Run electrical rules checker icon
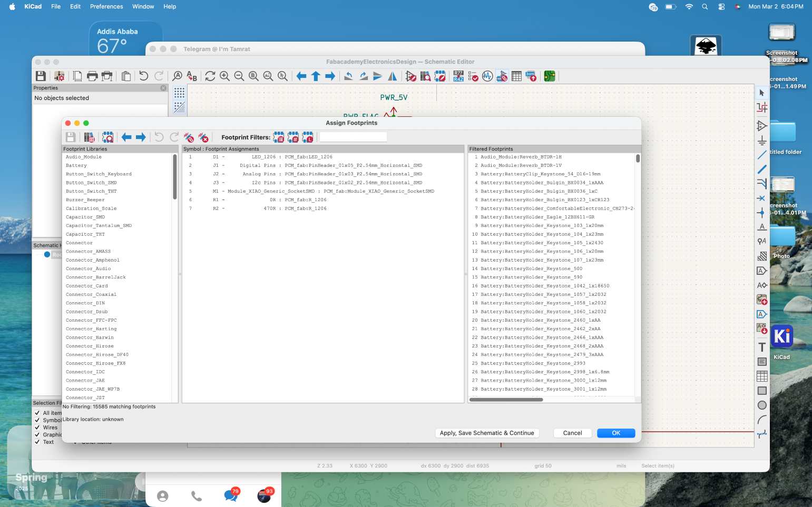Image resolution: width=812 pixels, height=507 pixels. (x=473, y=76)
